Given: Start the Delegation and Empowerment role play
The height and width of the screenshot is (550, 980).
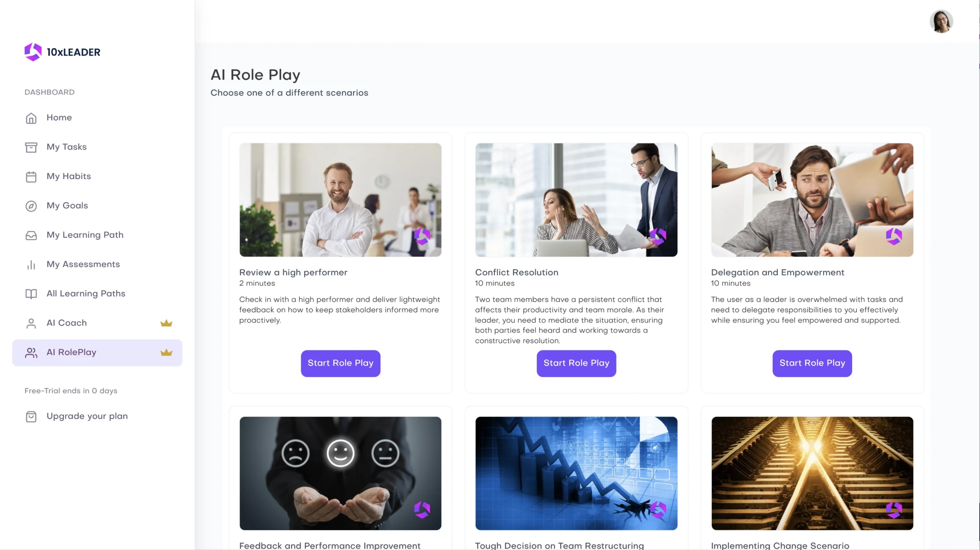Looking at the screenshot, I should [x=812, y=363].
